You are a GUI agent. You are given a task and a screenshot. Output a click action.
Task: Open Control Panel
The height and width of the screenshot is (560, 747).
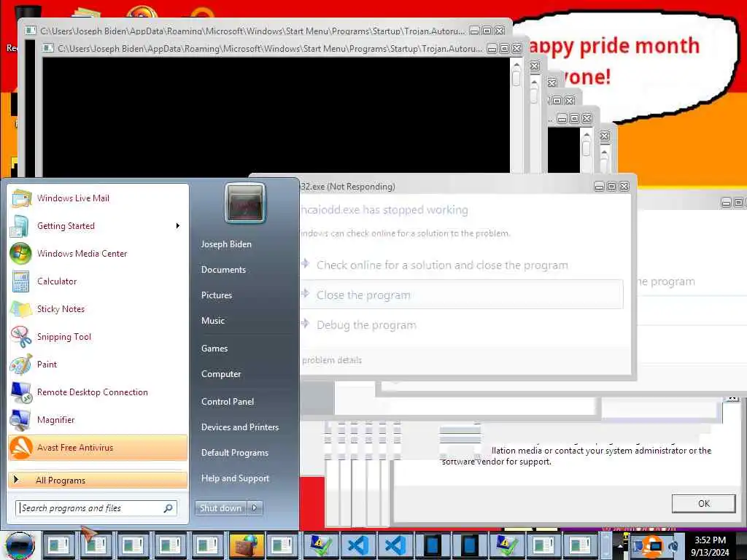(x=228, y=402)
